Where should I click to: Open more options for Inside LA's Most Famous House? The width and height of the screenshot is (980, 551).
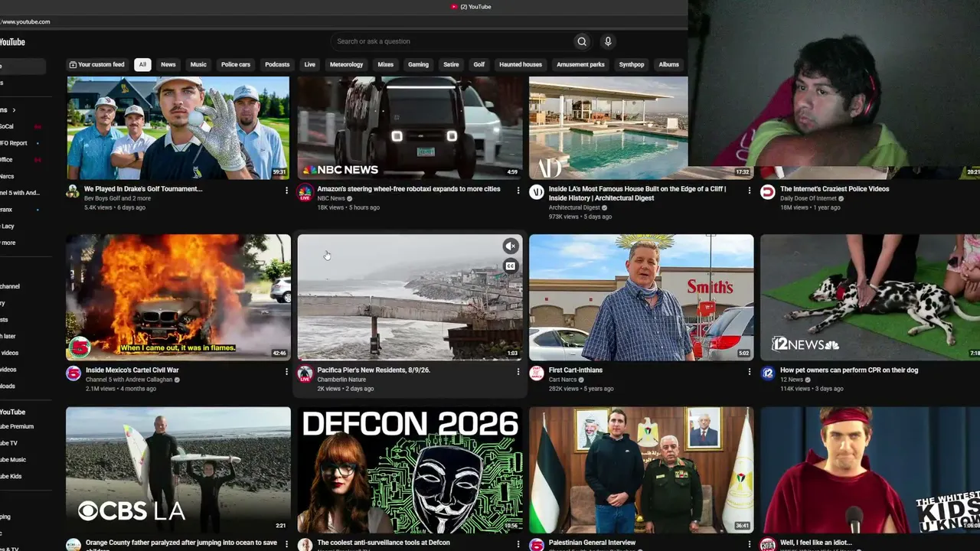[750, 190]
